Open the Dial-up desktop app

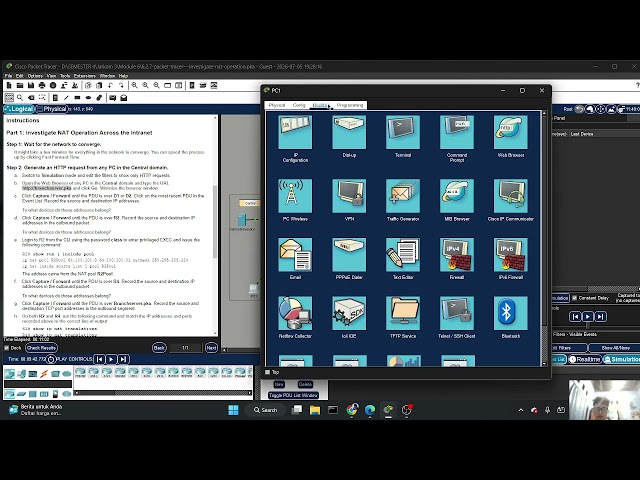[x=349, y=132]
